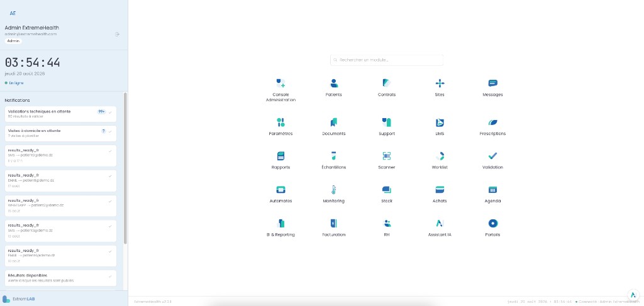The image size is (644, 306).
Task: Launch the Support module
Action: click(x=387, y=126)
